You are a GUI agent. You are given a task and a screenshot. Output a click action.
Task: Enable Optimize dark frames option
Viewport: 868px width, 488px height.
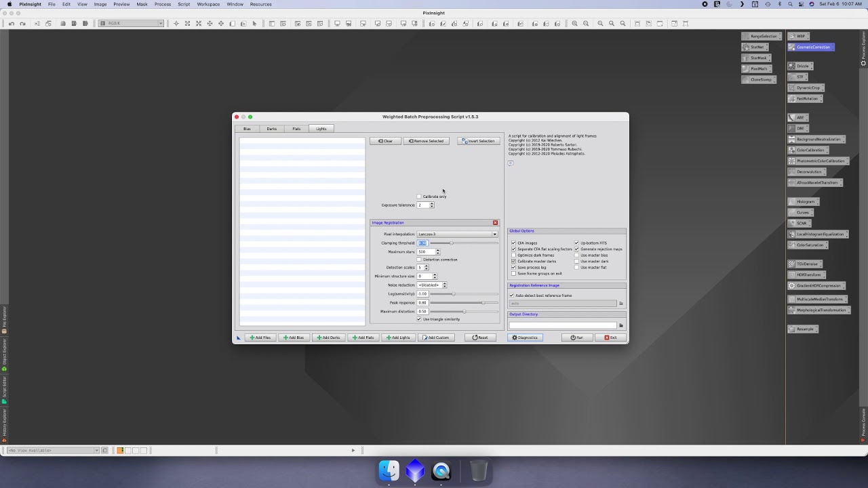513,255
